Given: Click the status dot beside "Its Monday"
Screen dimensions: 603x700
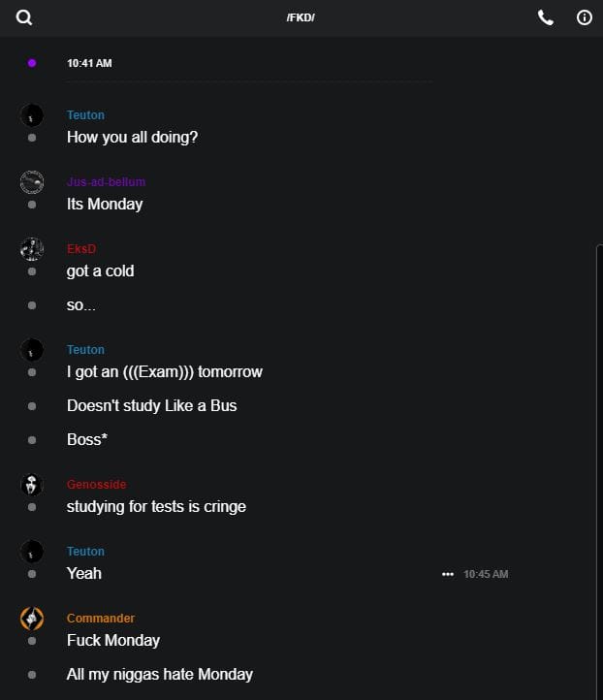Looking at the screenshot, I should pyautogui.click(x=32, y=205).
